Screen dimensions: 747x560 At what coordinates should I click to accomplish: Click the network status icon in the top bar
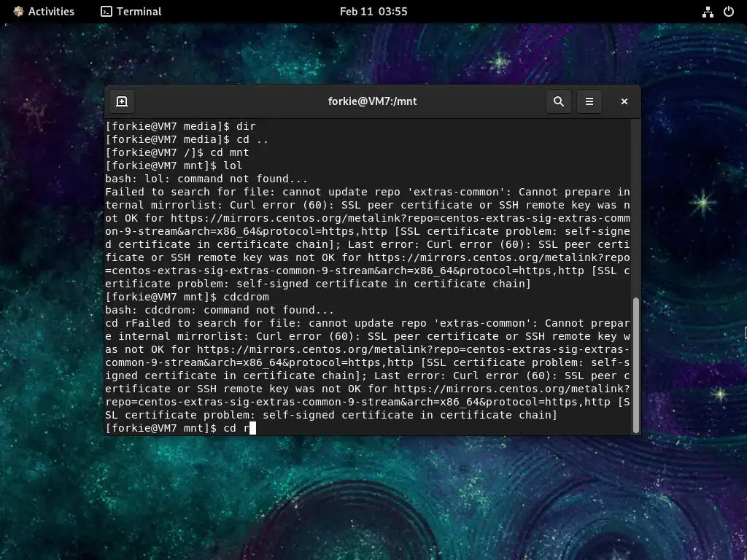[708, 12]
